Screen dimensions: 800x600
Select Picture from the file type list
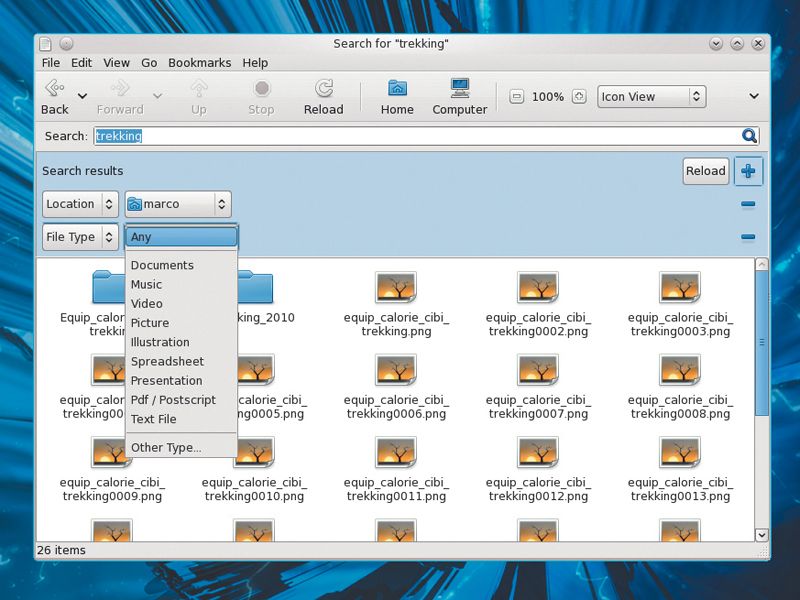tap(149, 323)
